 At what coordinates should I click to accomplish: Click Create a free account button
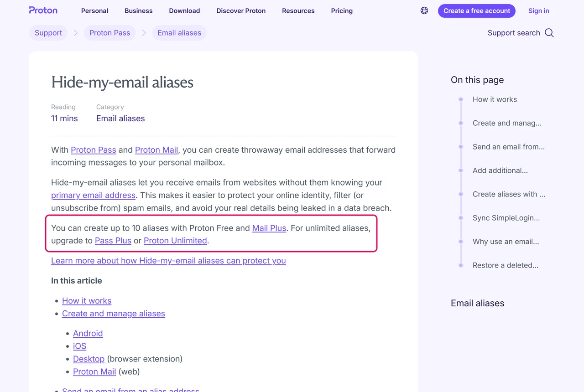(x=477, y=11)
